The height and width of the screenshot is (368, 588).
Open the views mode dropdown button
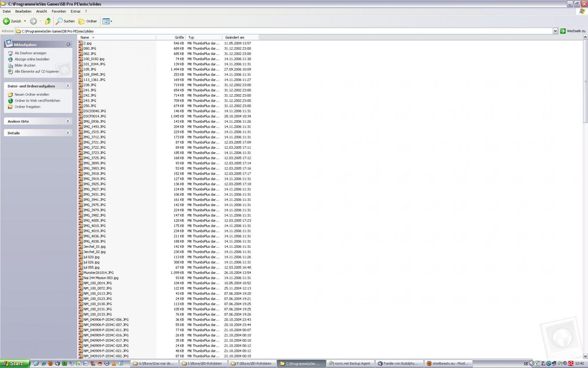(107, 21)
